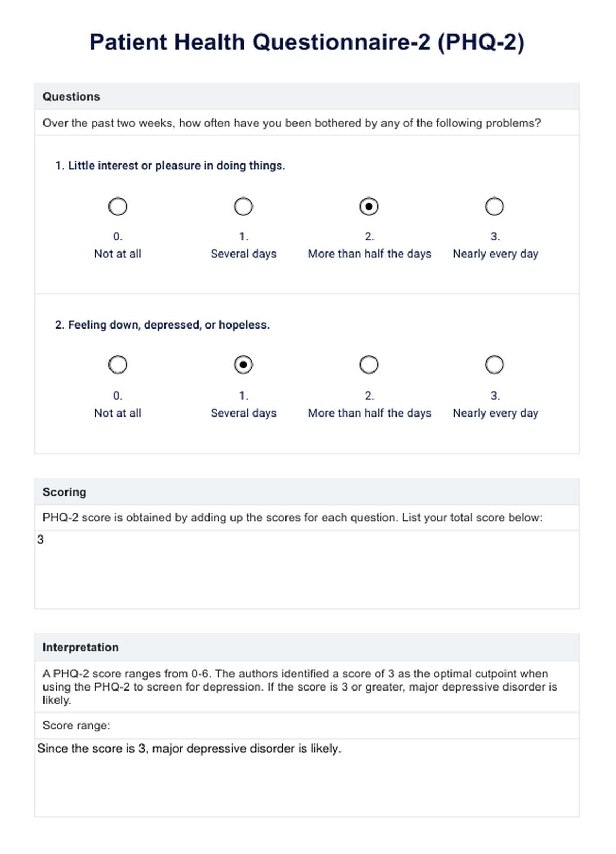Choose 'More than half the days' radio, question 2
The width and height of the screenshot is (616, 854).
point(369,365)
